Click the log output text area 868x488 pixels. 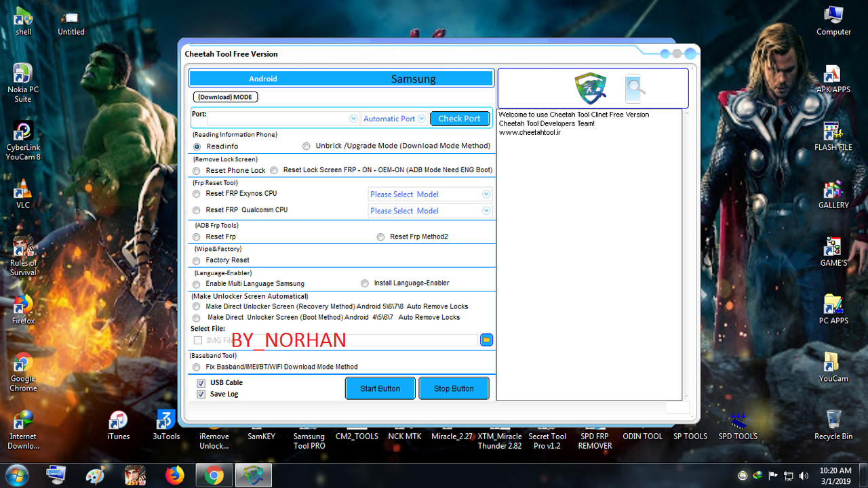[589, 254]
